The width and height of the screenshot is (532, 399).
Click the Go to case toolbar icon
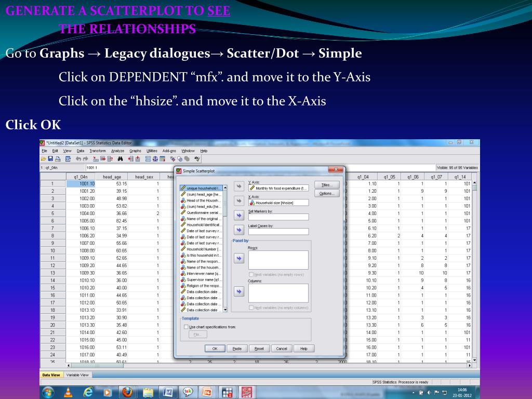[x=96, y=159]
